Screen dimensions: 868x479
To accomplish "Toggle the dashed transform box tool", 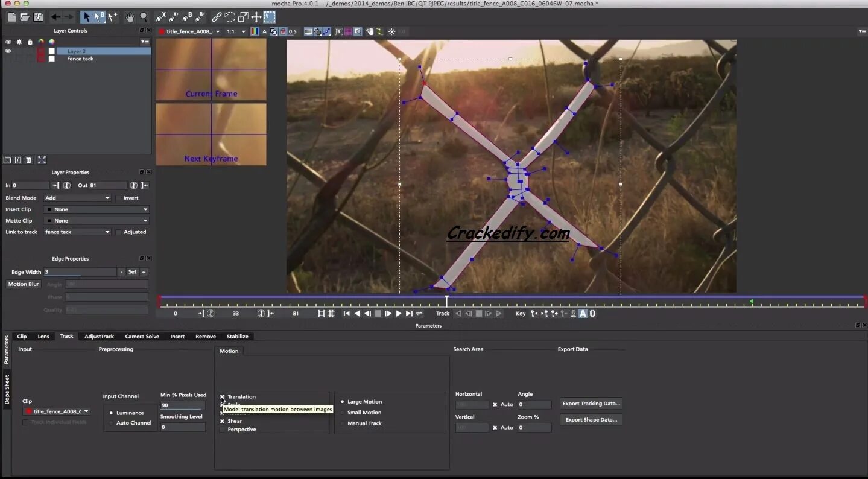I will [270, 17].
